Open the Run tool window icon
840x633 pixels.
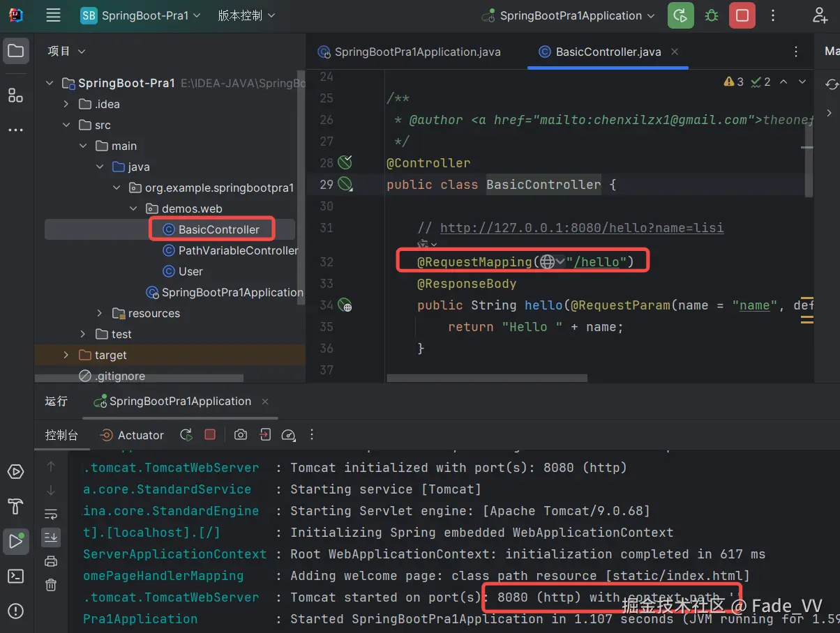coord(15,541)
